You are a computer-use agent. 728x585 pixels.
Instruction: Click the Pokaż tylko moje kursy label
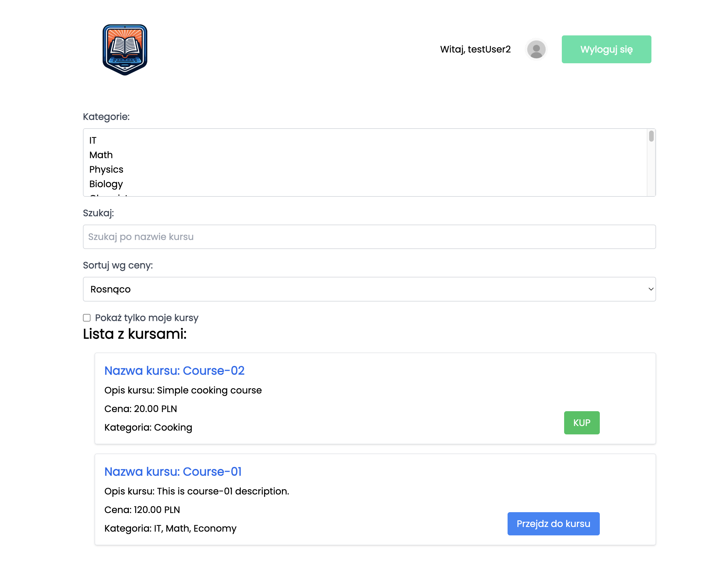point(146,318)
